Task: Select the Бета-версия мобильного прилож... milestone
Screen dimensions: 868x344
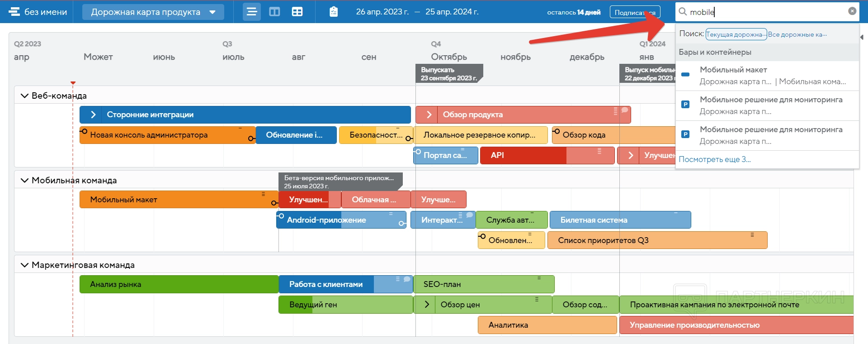Action: (340, 182)
